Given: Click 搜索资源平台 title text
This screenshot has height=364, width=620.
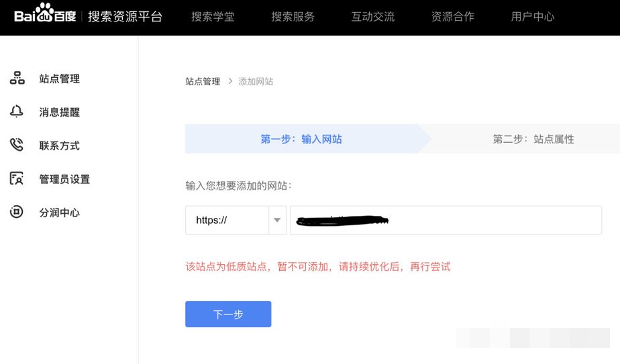Looking at the screenshot, I should pyautogui.click(x=125, y=17).
